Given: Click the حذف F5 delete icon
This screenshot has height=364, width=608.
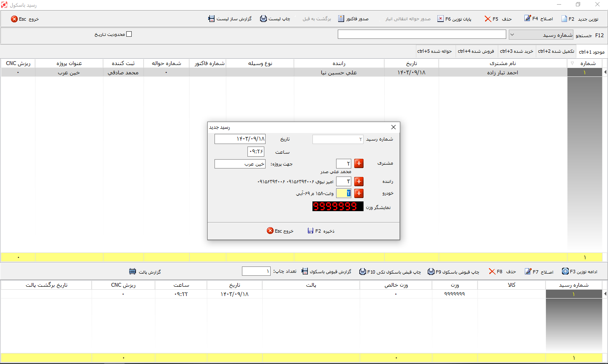Looking at the screenshot, I should click(x=488, y=19).
